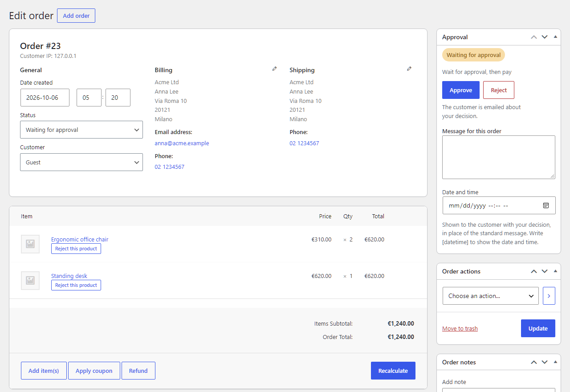Open Ergonomic office chair product link
This screenshot has width=570, height=392.
(80, 239)
